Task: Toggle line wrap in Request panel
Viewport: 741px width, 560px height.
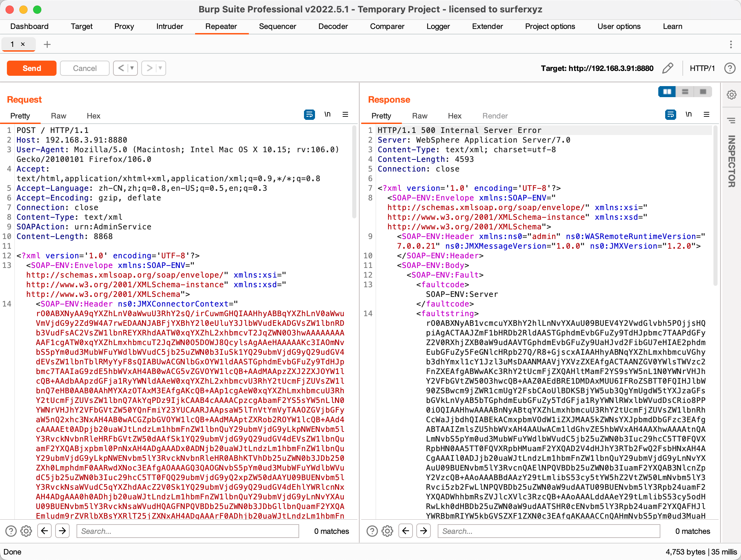Action: (309, 115)
